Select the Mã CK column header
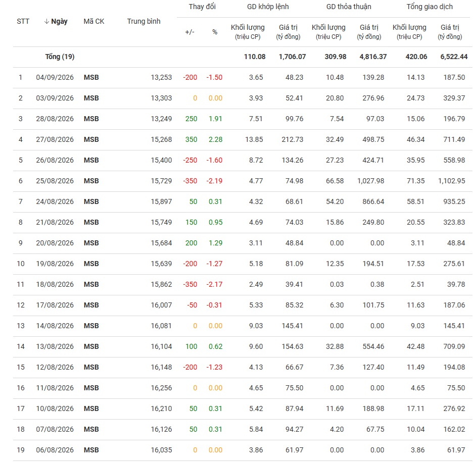Viewport: 476px width, 462px height. 94,21
